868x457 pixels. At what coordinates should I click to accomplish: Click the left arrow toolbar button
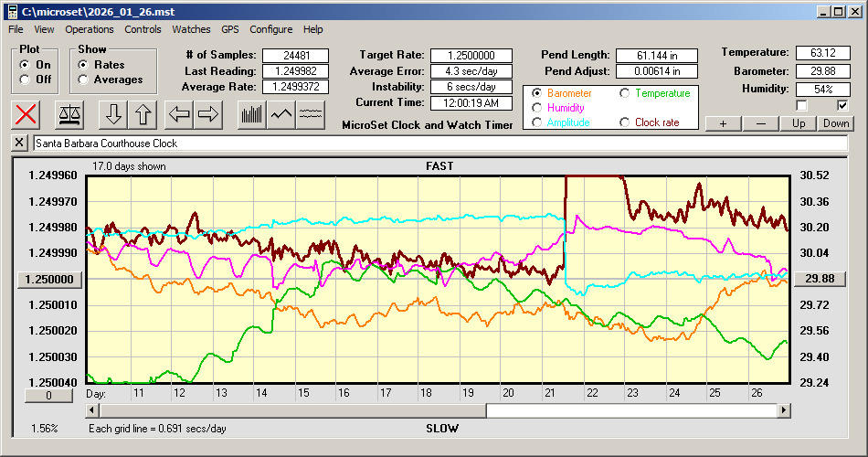179,114
